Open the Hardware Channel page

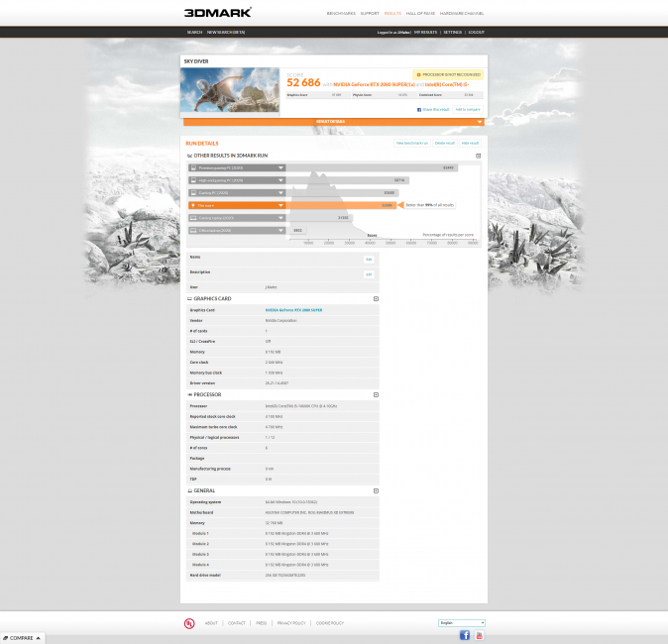[462, 14]
